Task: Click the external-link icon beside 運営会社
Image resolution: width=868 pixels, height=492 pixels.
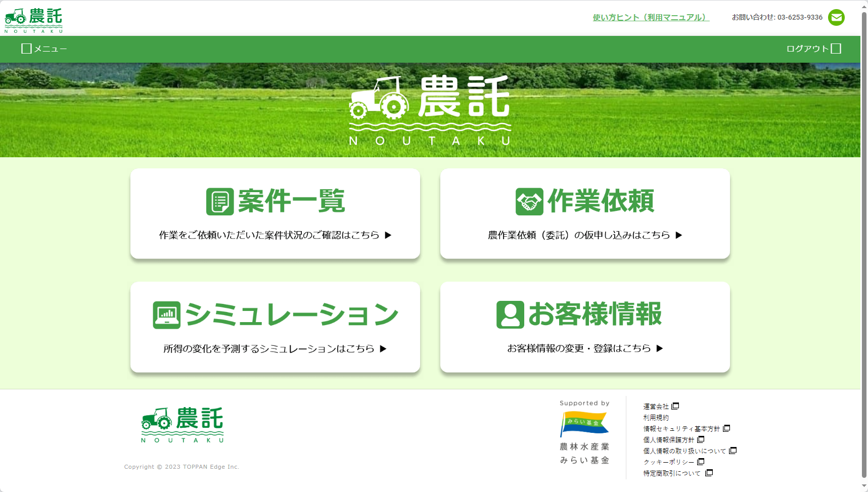Action: click(x=676, y=406)
